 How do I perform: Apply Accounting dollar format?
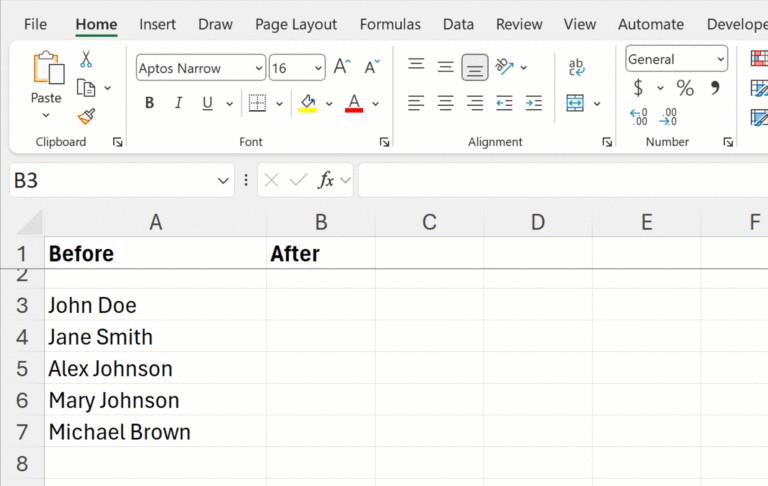(x=638, y=88)
